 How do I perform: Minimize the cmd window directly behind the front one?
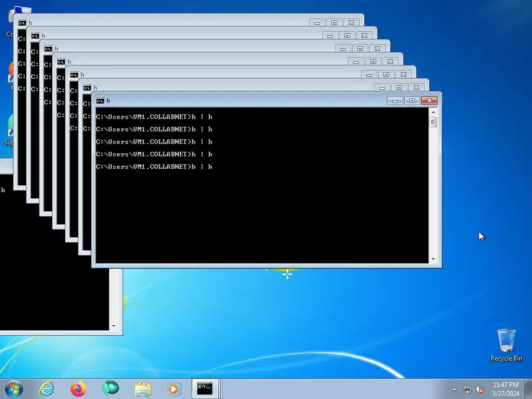(382, 87)
